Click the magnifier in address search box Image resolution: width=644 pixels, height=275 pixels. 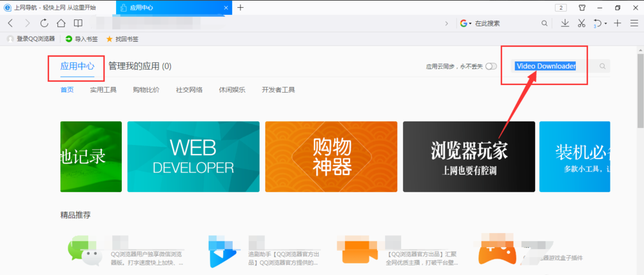pos(544,23)
